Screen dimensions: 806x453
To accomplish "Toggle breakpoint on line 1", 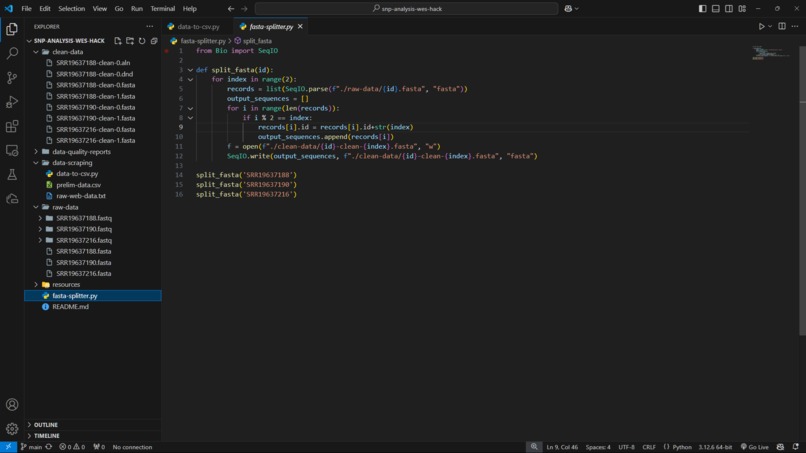I will 167,51.
